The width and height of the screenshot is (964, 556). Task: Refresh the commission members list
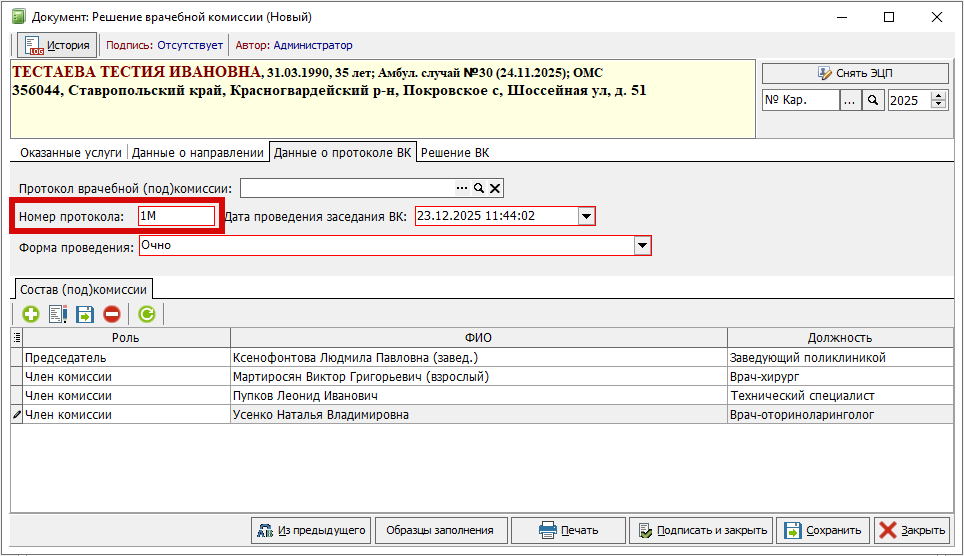[x=147, y=314]
